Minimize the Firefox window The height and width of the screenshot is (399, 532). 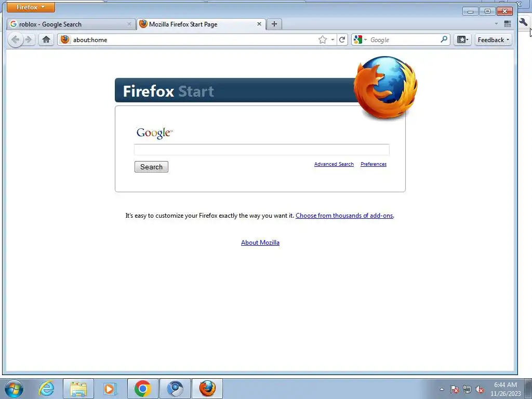470,11
